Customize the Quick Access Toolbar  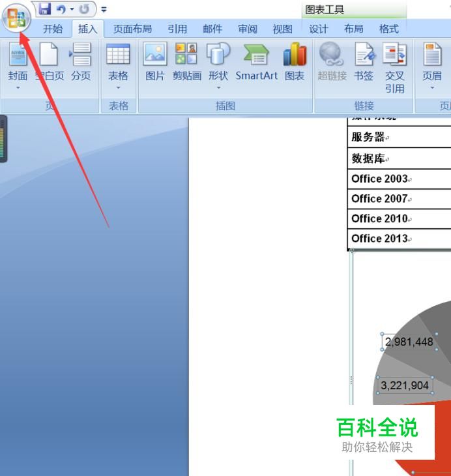[x=104, y=10]
